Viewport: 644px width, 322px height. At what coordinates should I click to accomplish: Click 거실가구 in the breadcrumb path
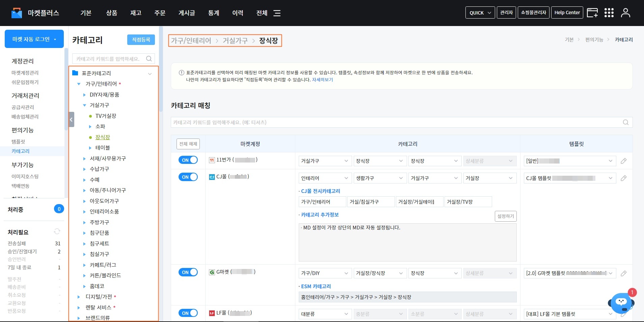pos(235,41)
